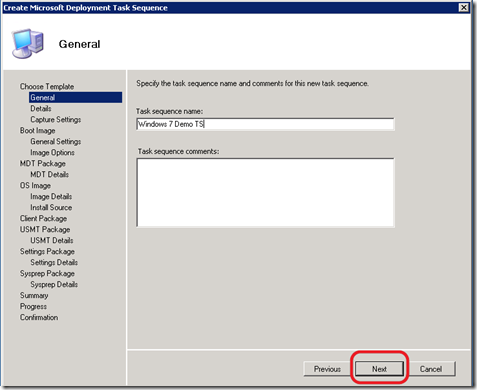
Task: Select Progress step
Action: click(x=33, y=306)
